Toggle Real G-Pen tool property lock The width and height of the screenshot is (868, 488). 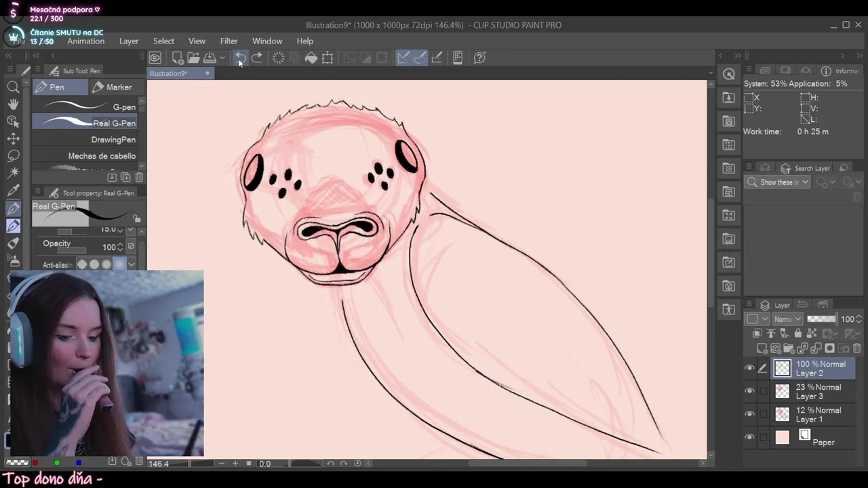tap(137, 219)
